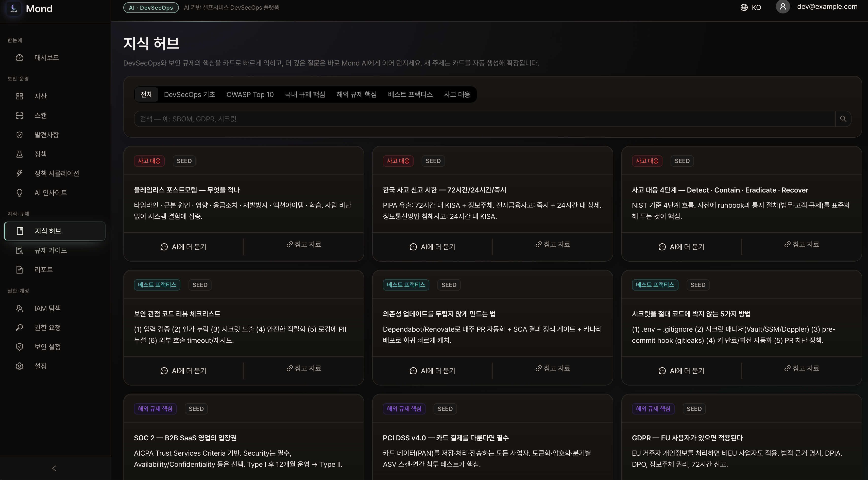Select the DevSecOps 기초 tab

tap(190, 94)
